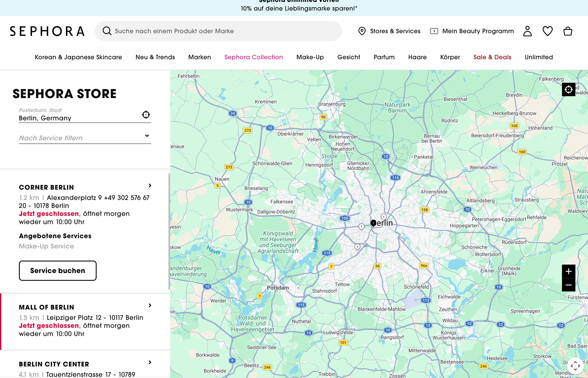Viewport: 588px width, 378px height.
Task: Click the Sephora logo
Action: click(47, 31)
